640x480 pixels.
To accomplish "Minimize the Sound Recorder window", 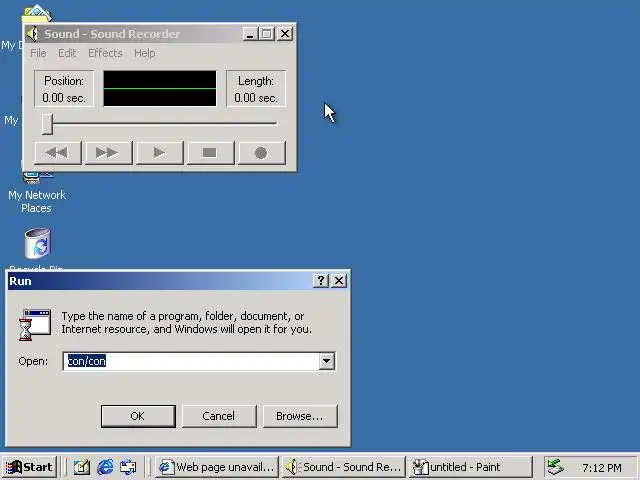I will tap(250, 34).
